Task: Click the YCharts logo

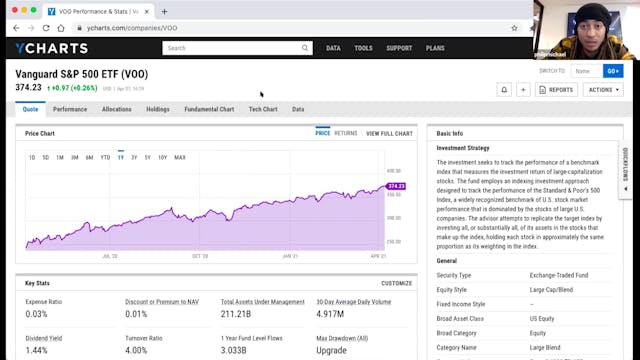Action: [x=52, y=48]
